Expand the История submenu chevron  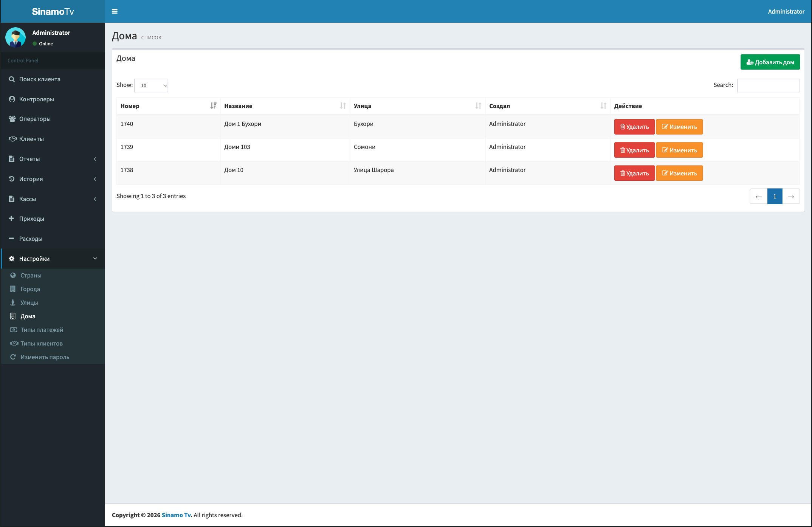tap(95, 179)
